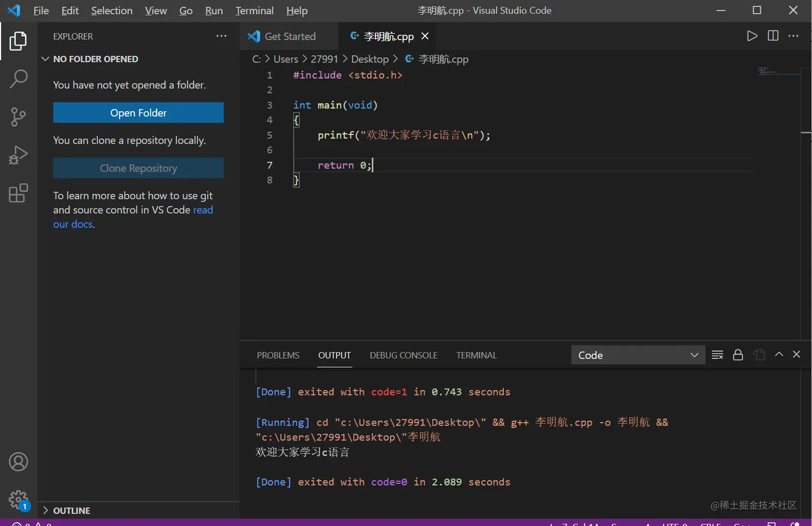Click the Open Folder button

(x=138, y=113)
